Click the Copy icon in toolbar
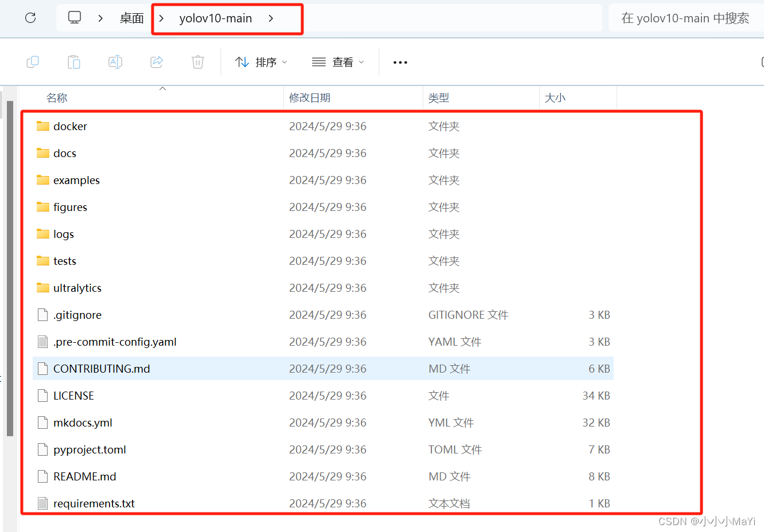This screenshot has width=764, height=532. click(x=33, y=62)
